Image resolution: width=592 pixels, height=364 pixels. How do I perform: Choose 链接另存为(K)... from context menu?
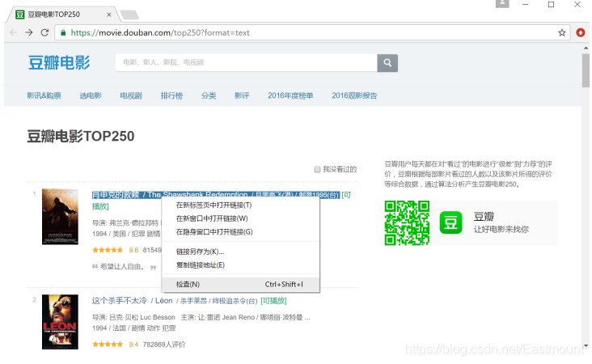pos(240,252)
